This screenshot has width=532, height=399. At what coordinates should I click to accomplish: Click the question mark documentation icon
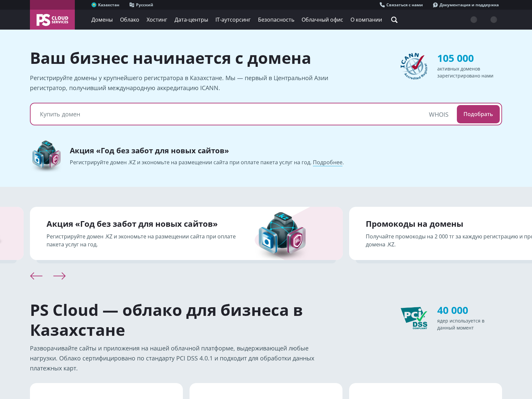(x=435, y=5)
